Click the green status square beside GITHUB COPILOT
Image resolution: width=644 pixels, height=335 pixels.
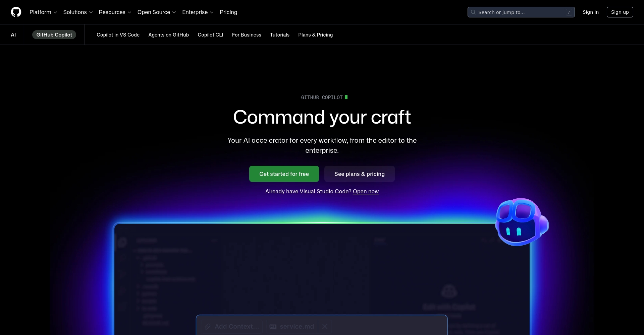pos(346,97)
